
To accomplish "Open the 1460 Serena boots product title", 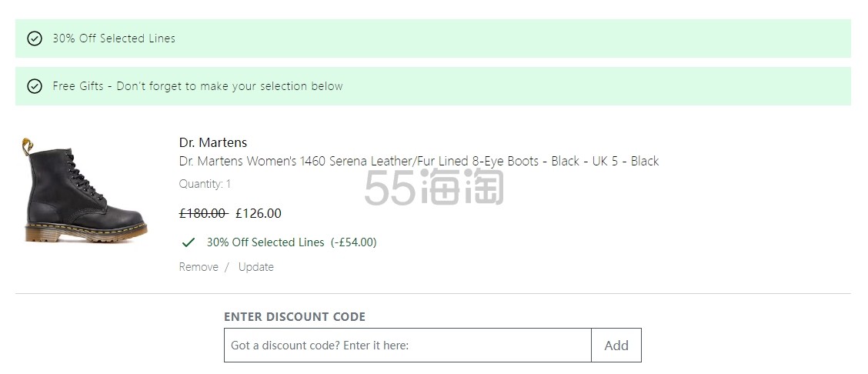I will click(419, 161).
